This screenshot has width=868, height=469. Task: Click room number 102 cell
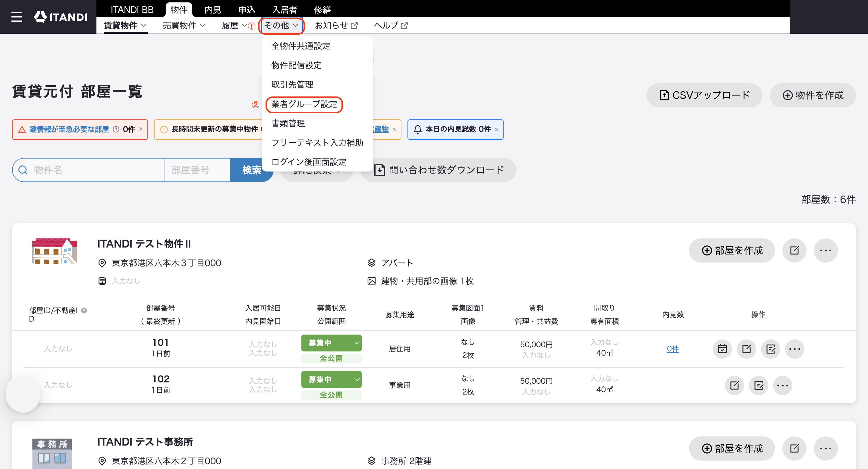point(161,379)
